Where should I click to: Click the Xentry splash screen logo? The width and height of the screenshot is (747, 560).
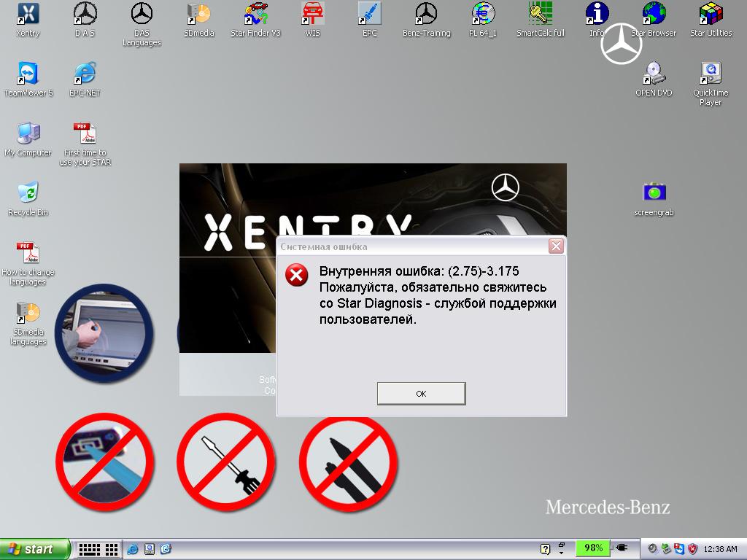308,232
